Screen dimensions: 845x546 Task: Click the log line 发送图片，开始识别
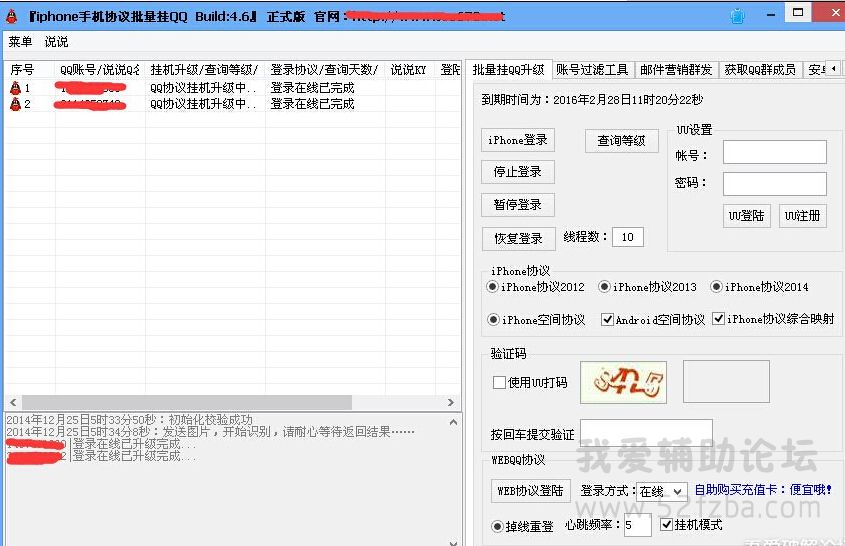(x=211, y=432)
